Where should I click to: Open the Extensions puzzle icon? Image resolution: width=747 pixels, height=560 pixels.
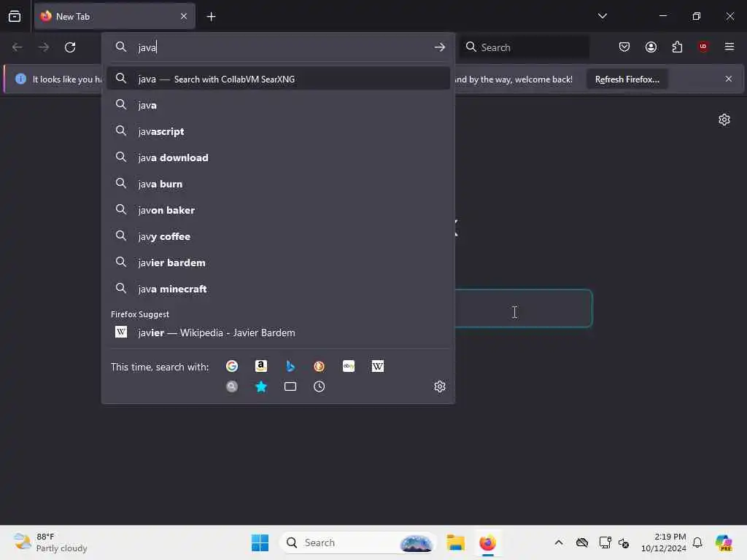tap(677, 47)
